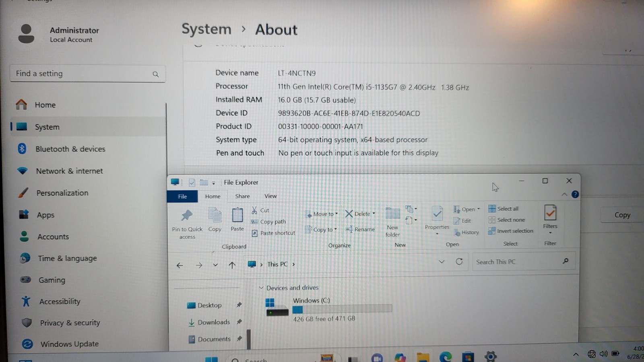644x362 pixels.
Task: Refresh the This PC location
Action: click(x=459, y=261)
